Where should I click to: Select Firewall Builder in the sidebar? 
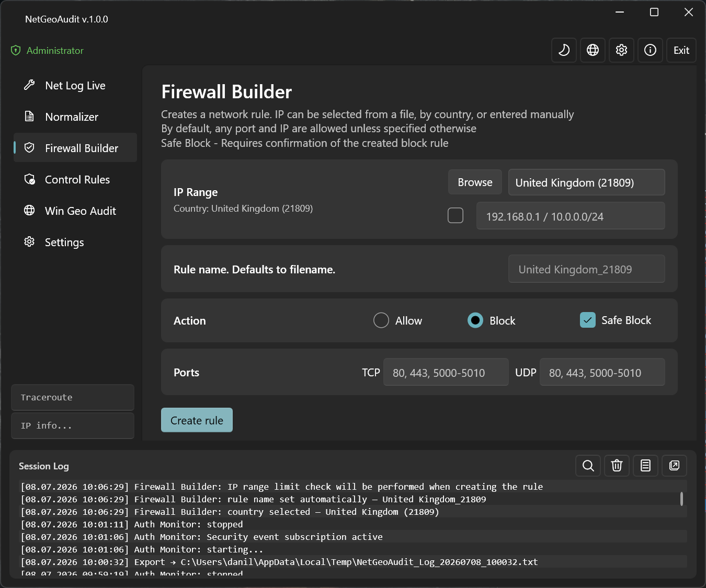tap(75, 148)
